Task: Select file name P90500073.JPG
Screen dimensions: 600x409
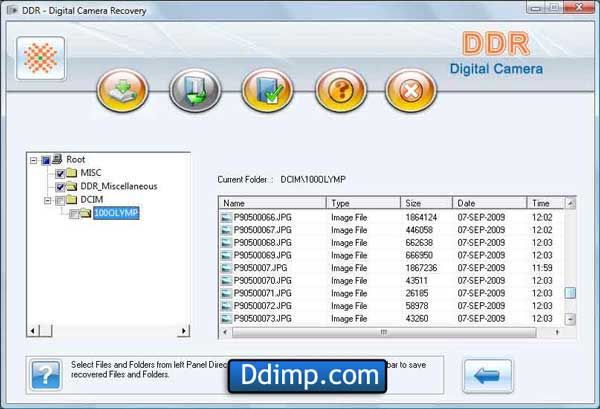Action: pyautogui.click(x=262, y=318)
